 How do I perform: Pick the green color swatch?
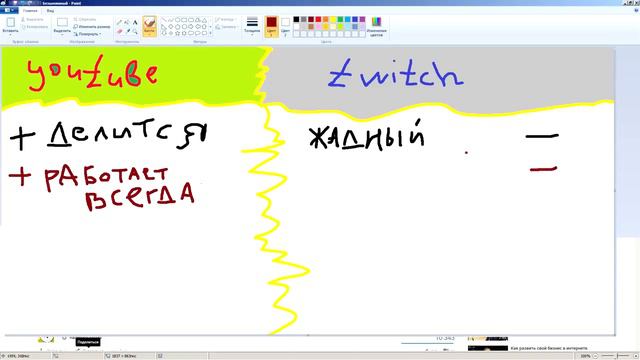[x=340, y=19]
